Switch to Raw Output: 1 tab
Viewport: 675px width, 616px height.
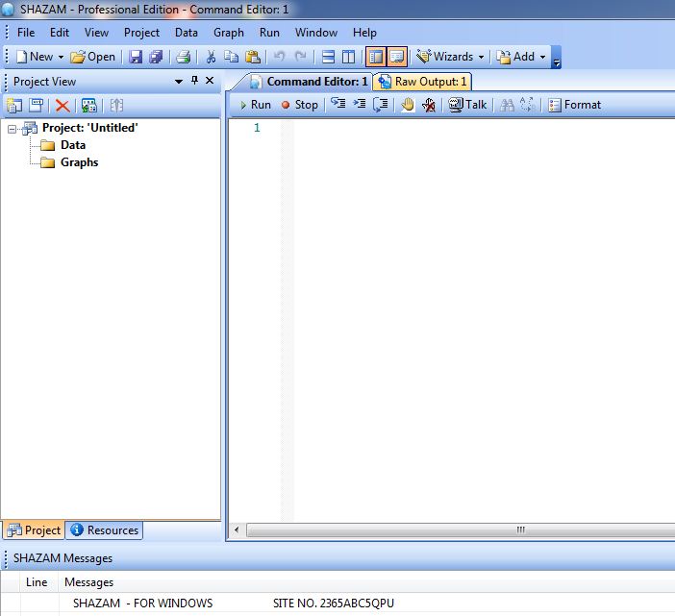click(x=423, y=82)
